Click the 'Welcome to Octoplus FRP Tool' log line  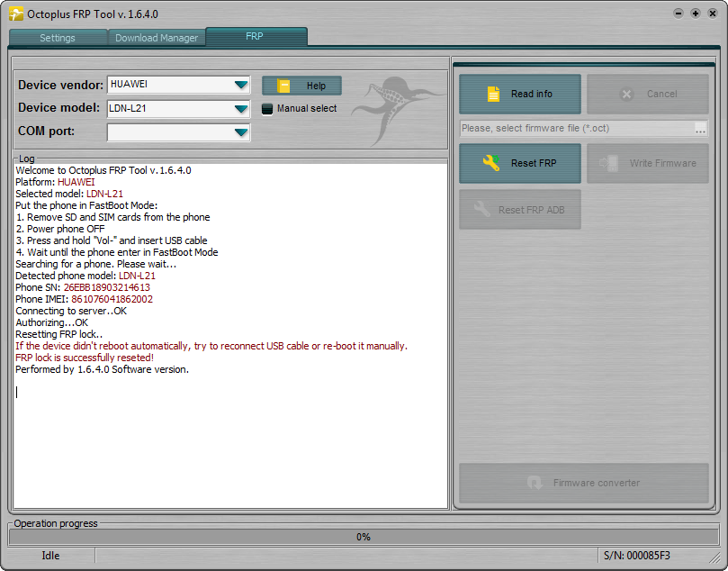[103, 170]
